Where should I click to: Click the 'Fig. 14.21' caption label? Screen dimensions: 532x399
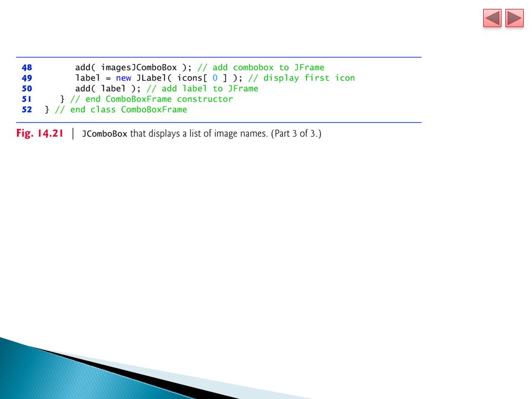(40, 133)
